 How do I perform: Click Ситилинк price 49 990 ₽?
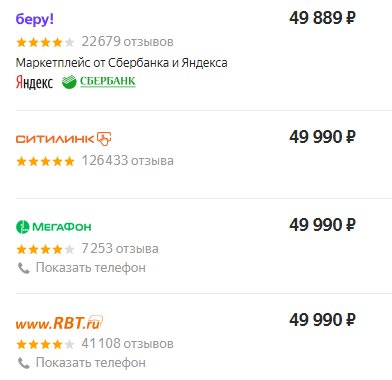coord(322,137)
